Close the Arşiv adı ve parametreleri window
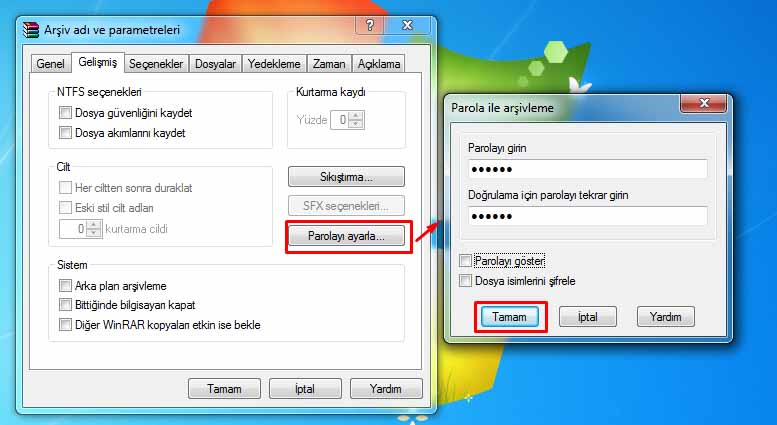The width and height of the screenshot is (777, 425). (x=407, y=25)
